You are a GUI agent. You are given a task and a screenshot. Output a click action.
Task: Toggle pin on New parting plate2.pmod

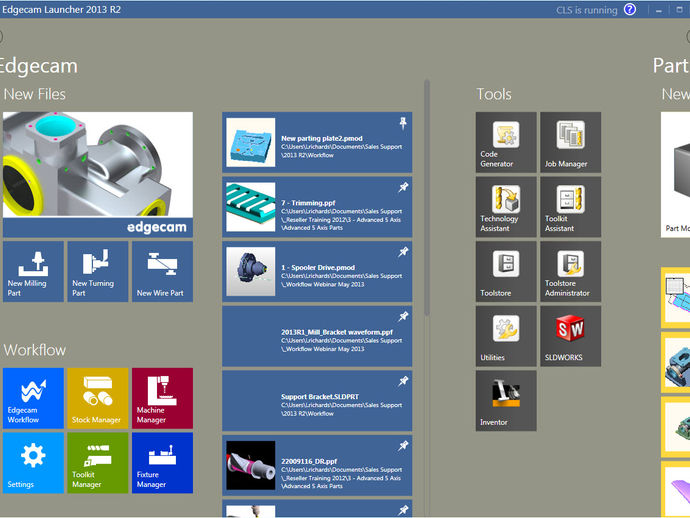click(x=403, y=123)
